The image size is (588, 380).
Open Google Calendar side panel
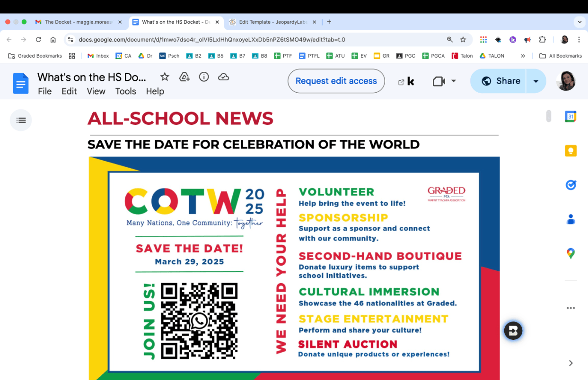tap(571, 116)
